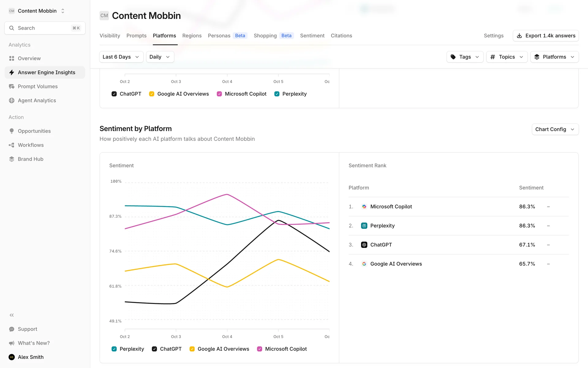Open the Regions tab
Image resolution: width=588 pixels, height=368 pixels.
pos(192,36)
